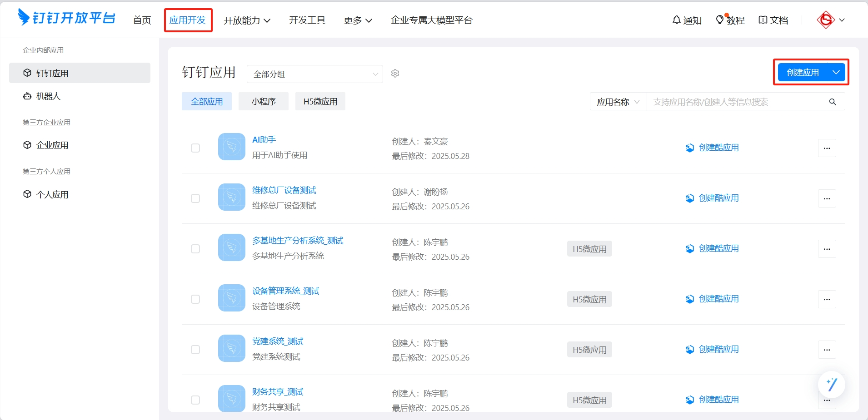Focus the app name search input field

(x=738, y=102)
